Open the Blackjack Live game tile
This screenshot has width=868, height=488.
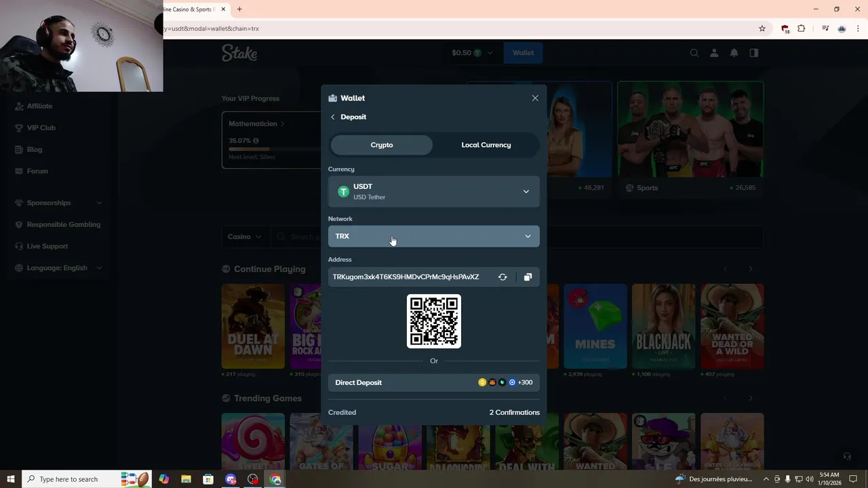pos(663,326)
